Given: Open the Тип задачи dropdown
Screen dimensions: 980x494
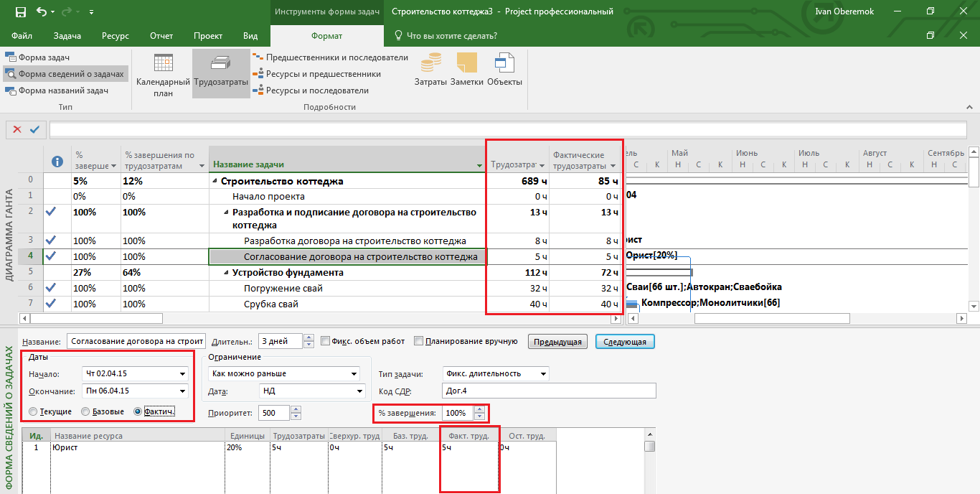Looking at the screenshot, I should pyautogui.click(x=542, y=373).
